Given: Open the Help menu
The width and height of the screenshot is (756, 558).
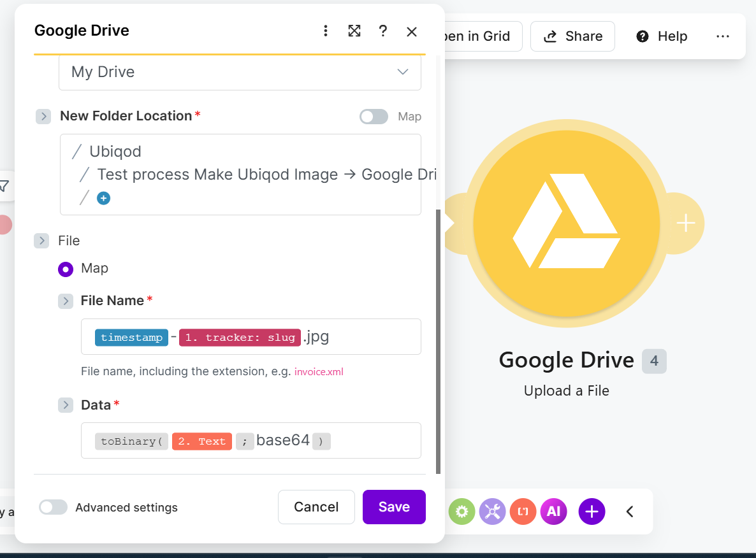Looking at the screenshot, I should 662,36.
